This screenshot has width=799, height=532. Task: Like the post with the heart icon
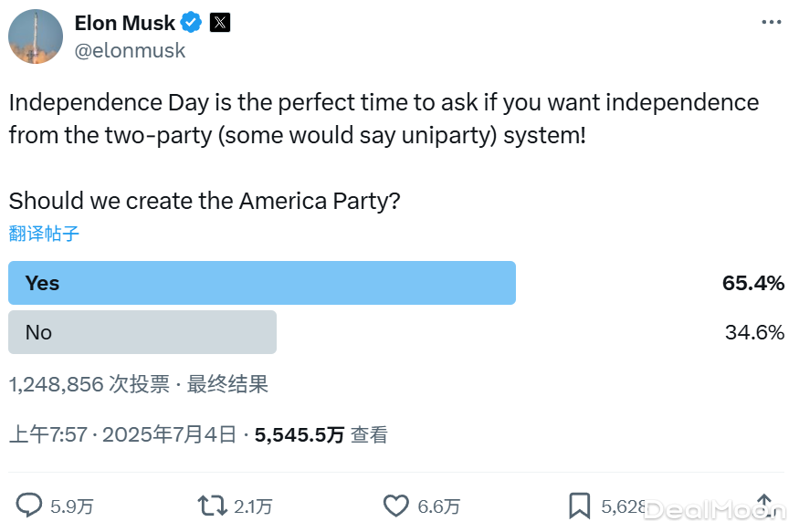point(395,506)
